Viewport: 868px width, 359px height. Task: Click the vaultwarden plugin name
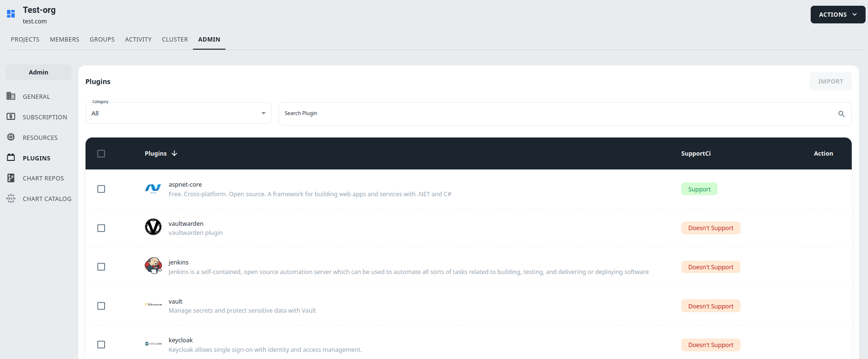coord(186,223)
